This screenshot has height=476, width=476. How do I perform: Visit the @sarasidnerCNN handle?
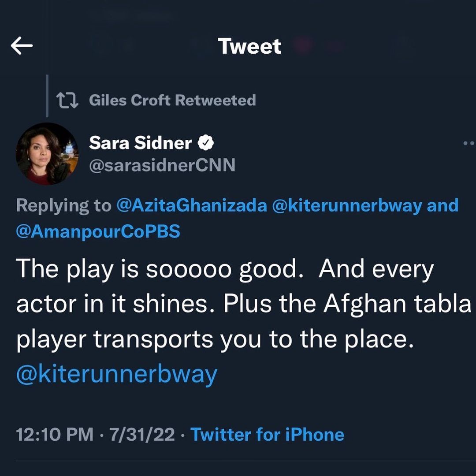pos(162,165)
